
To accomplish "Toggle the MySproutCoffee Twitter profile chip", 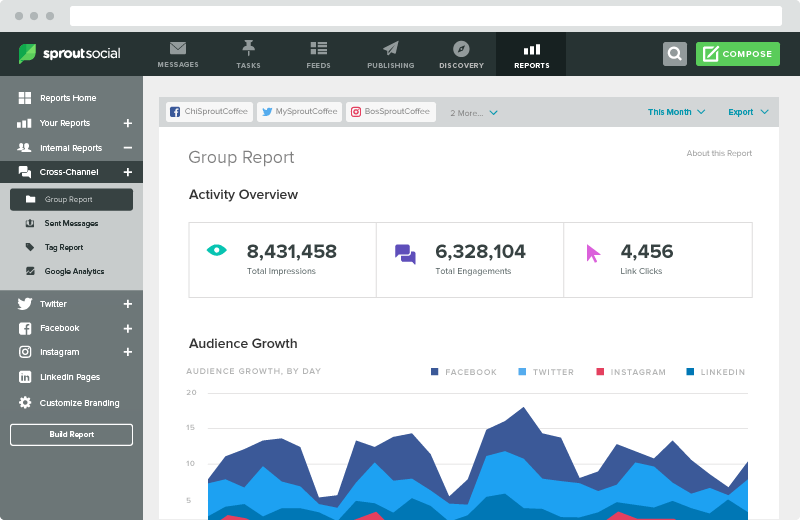I will [300, 112].
